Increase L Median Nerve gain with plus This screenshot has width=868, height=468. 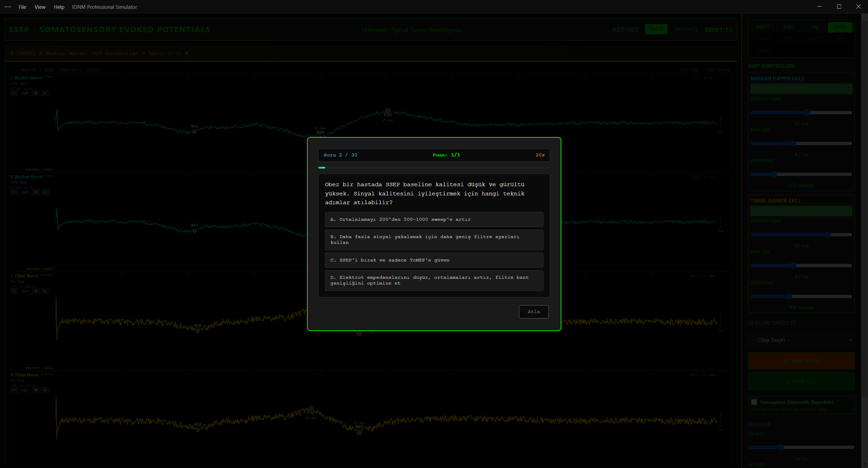[x=36, y=93]
